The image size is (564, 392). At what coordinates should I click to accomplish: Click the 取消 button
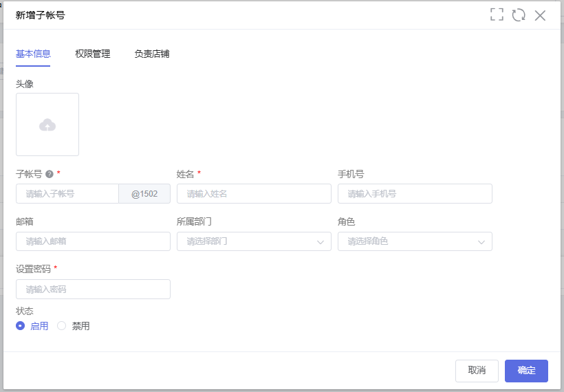pyautogui.click(x=477, y=371)
